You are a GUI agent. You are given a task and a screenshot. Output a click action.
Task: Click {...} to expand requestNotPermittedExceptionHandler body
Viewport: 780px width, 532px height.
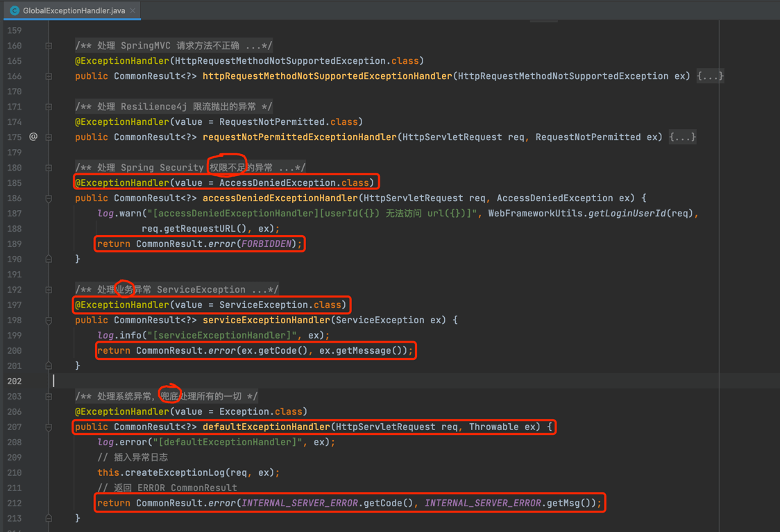683,137
